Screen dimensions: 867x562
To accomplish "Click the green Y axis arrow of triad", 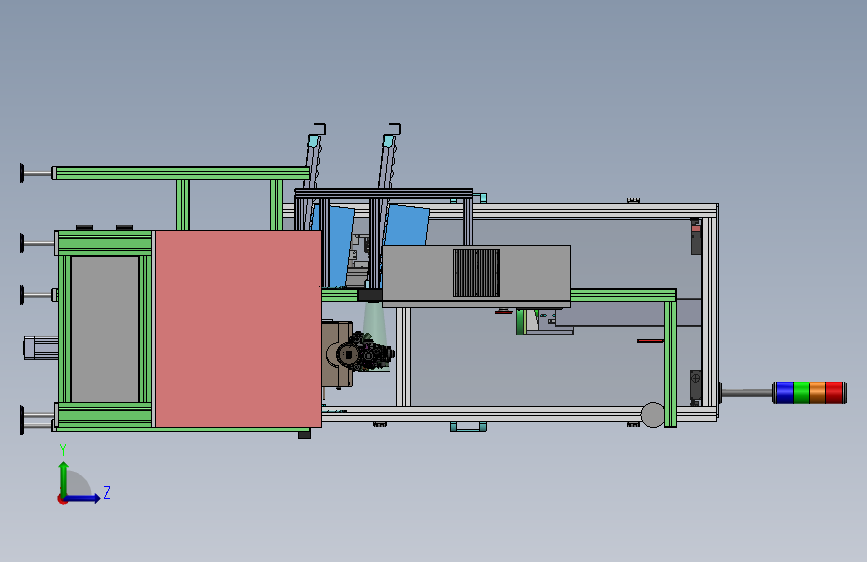I will (64, 477).
